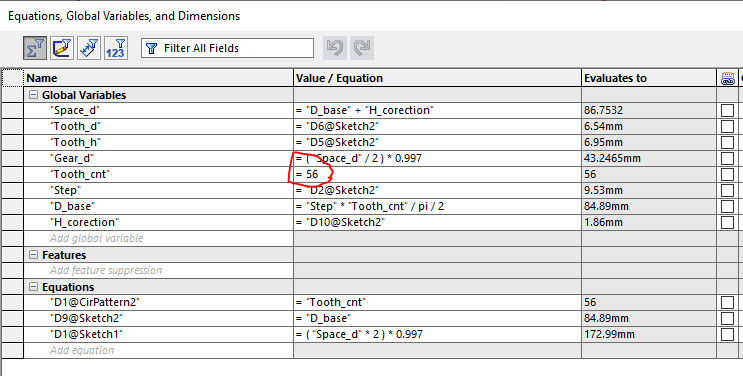Click the Add global variable row
The height and width of the screenshot is (376, 743).
[159, 238]
